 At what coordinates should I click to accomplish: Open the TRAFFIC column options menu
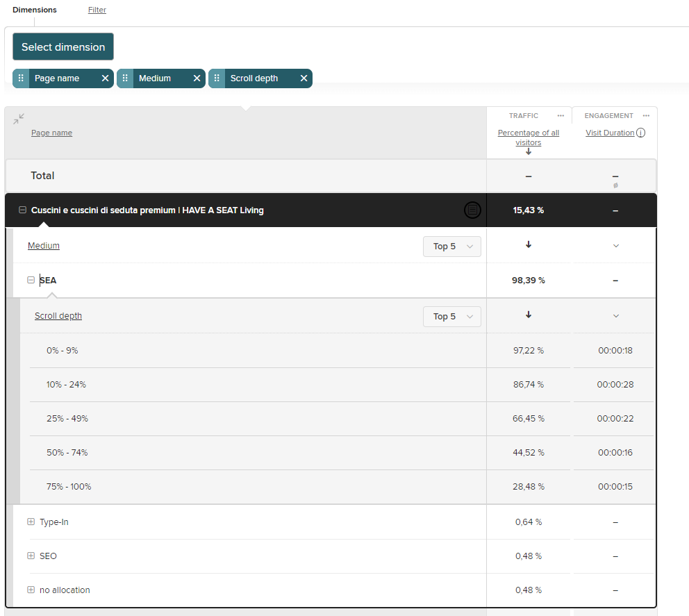tap(561, 115)
